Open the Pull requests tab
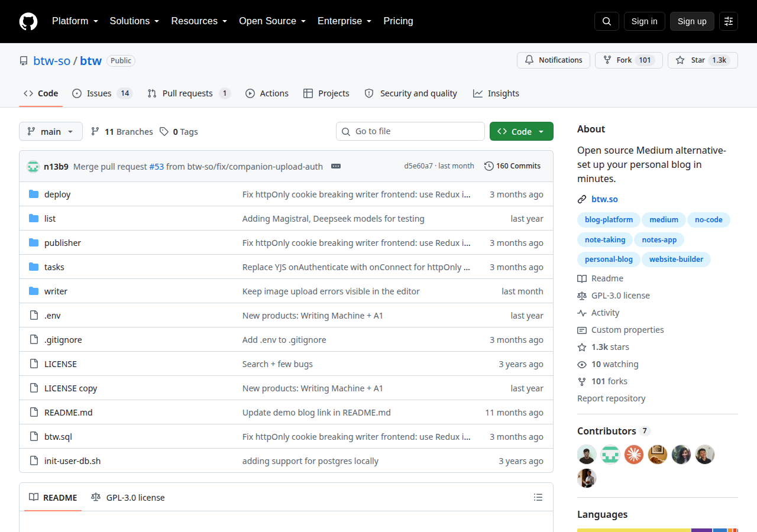Viewport: 757px width, 532px height. pyautogui.click(x=189, y=93)
